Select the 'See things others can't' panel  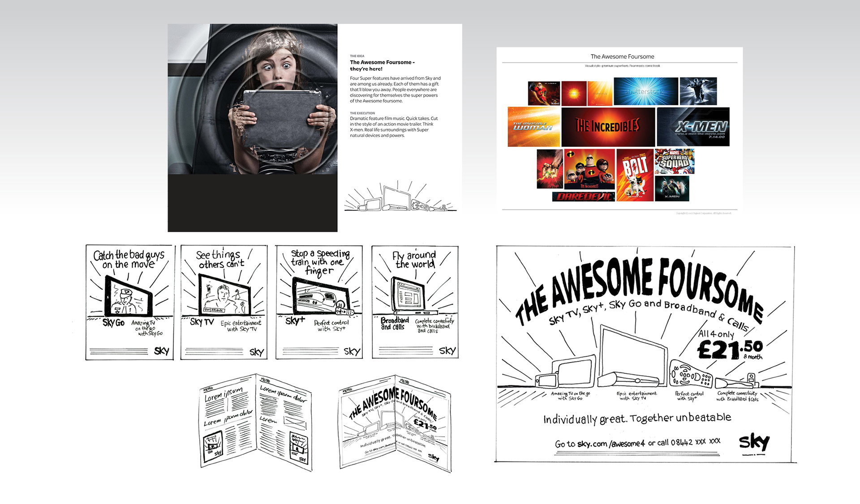[x=224, y=302]
